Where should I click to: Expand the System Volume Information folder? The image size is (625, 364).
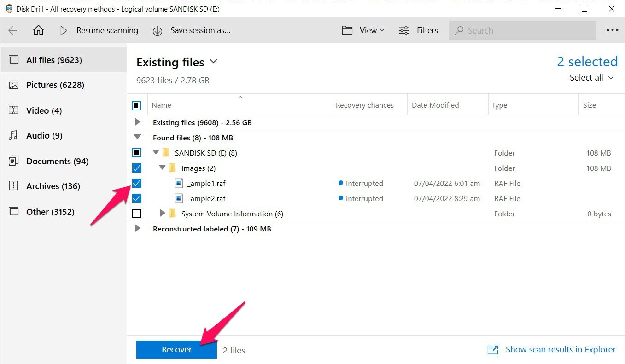(162, 213)
